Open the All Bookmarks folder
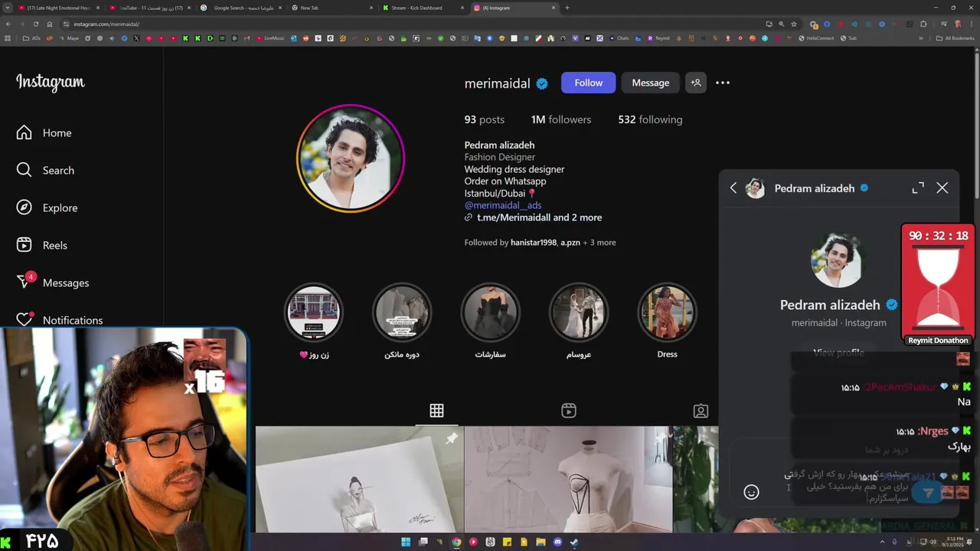980x551 pixels. pyautogui.click(x=955, y=37)
